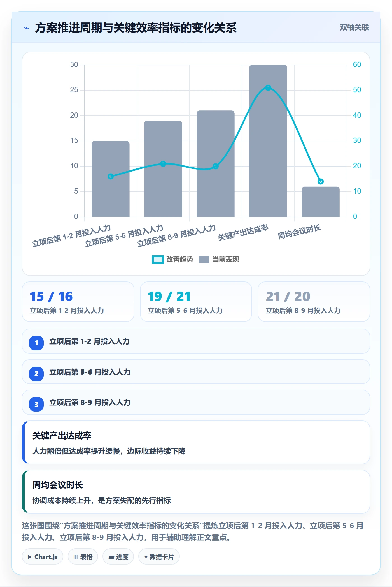This screenshot has width=392, height=587.
Task: Click the bar for 立项后第 8-9 月投入人力
Action: point(216,164)
